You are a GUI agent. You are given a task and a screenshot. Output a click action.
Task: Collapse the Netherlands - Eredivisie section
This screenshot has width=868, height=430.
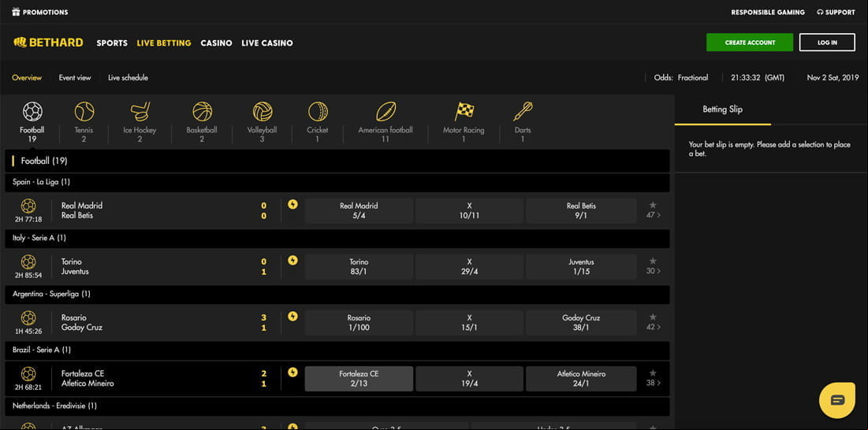[x=337, y=406]
